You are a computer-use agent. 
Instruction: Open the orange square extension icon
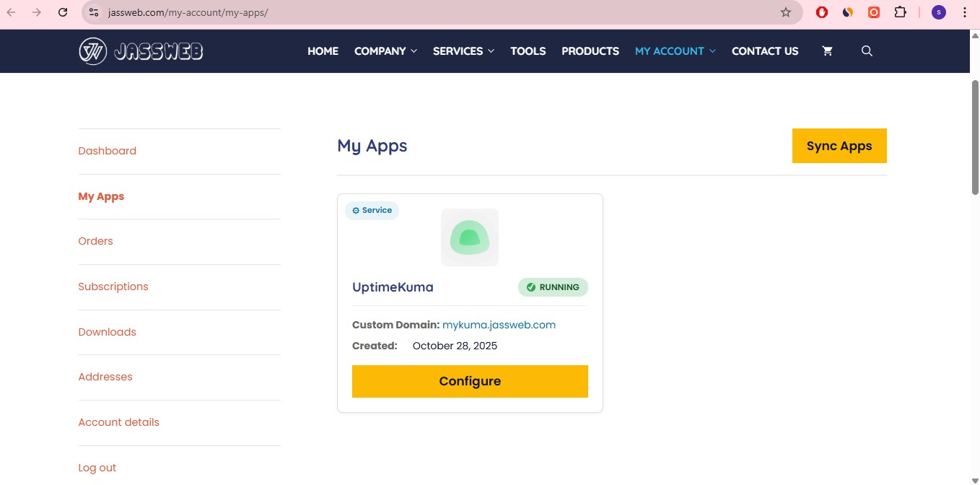click(x=874, y=12)
